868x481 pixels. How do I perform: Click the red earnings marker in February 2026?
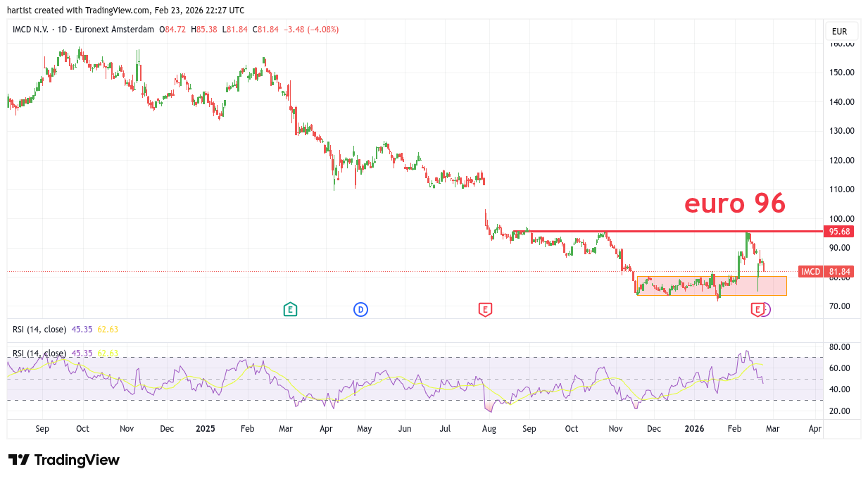pos(757,309)
